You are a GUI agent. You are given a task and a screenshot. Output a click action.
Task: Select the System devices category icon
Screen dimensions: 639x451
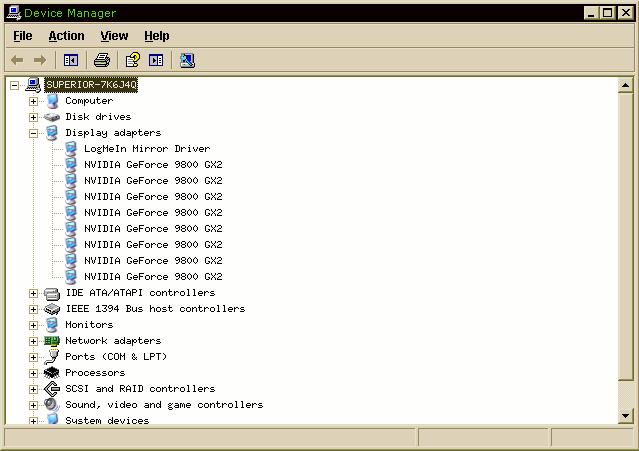(52, 419)
